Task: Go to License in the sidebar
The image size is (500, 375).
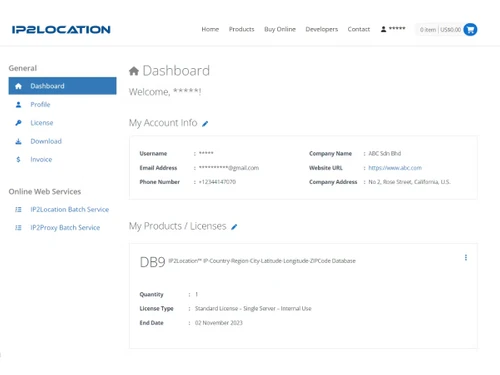Action: 42,123
